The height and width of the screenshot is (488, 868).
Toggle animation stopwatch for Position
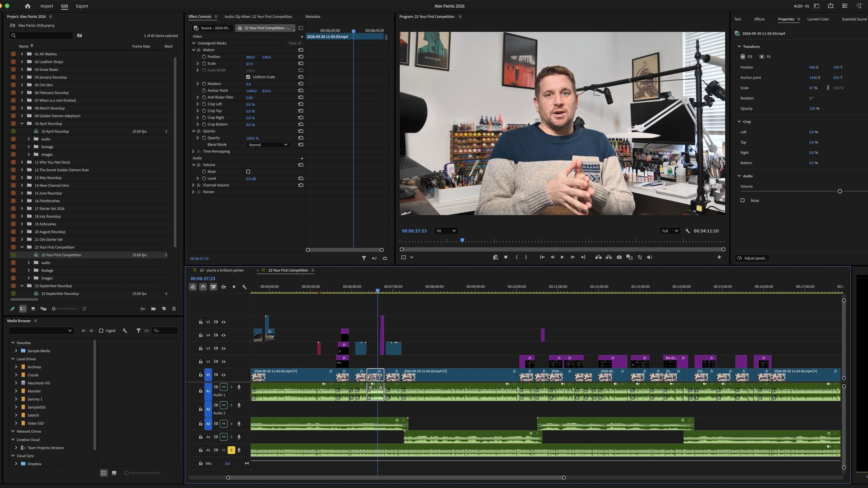(204, 57)
